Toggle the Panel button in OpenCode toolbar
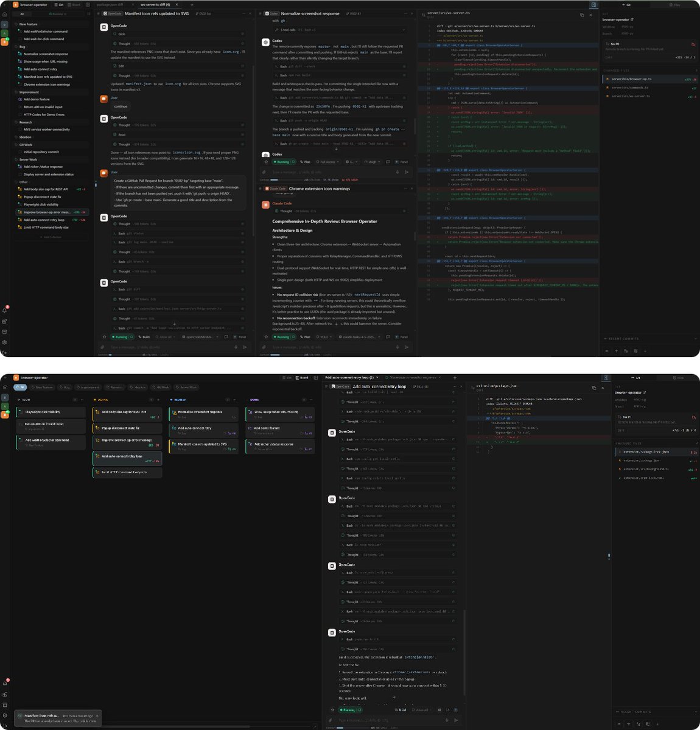700x730 pixels. coord(240,336)
